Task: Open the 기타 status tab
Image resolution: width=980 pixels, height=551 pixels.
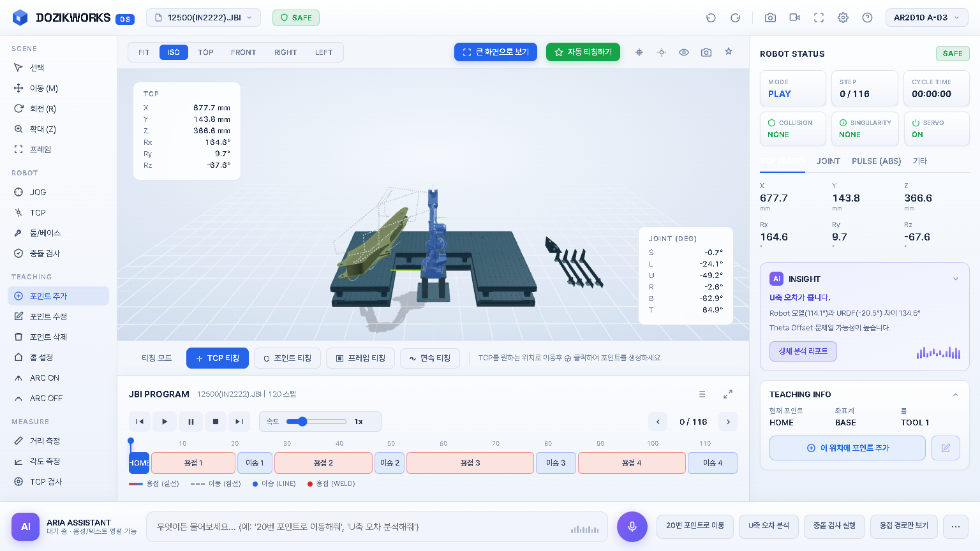Action: 919,161
